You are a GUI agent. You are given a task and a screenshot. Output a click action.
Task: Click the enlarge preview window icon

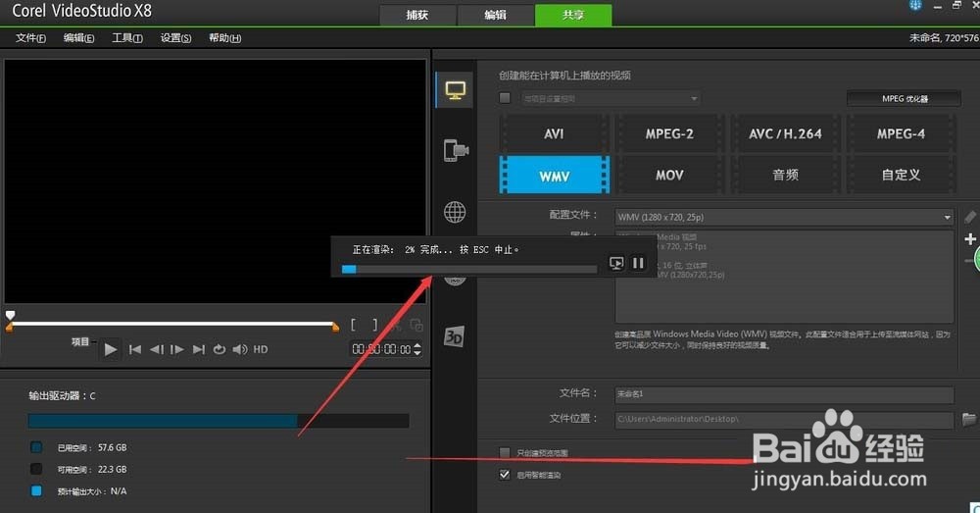(x=416, y=325)
